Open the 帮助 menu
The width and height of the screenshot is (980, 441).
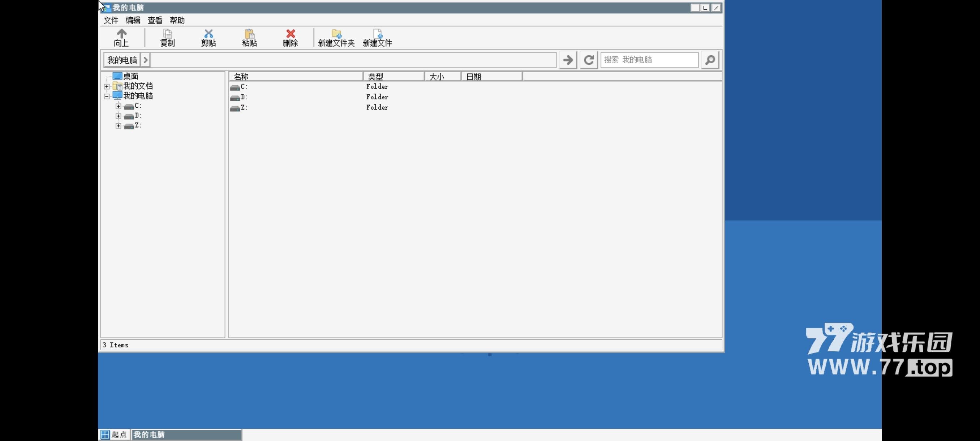[177, 20]
